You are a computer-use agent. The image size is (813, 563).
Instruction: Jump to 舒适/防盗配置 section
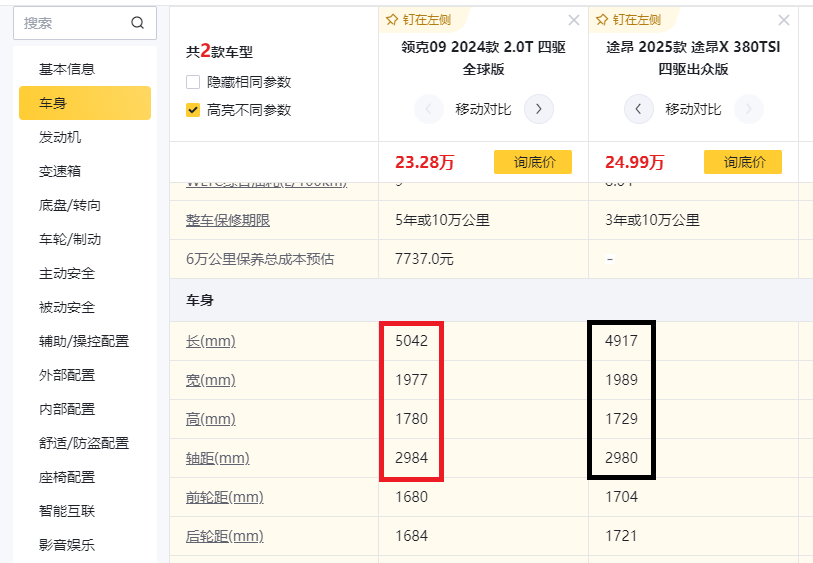point(85,443)
